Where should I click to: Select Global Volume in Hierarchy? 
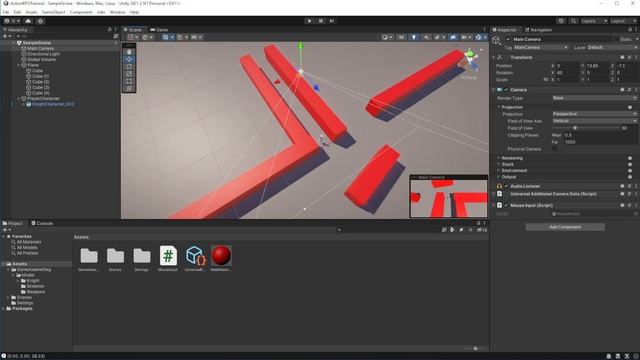click(41, 60)
